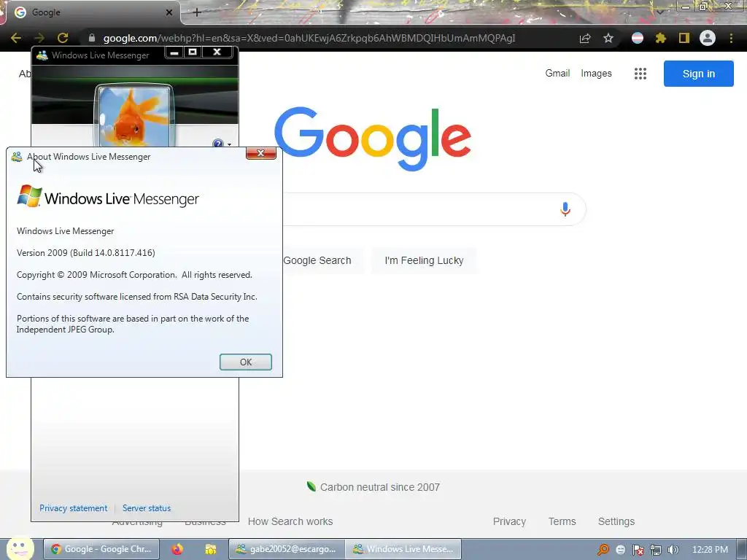
Task: Open the Privacy footer link on Google
Action: (x=509, y=521)
